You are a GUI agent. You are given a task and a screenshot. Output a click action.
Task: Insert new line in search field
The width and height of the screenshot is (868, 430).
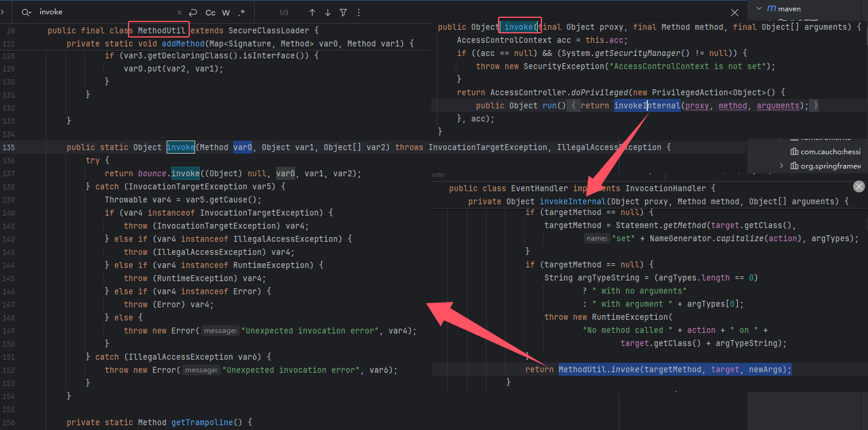[x=193, y=13]
